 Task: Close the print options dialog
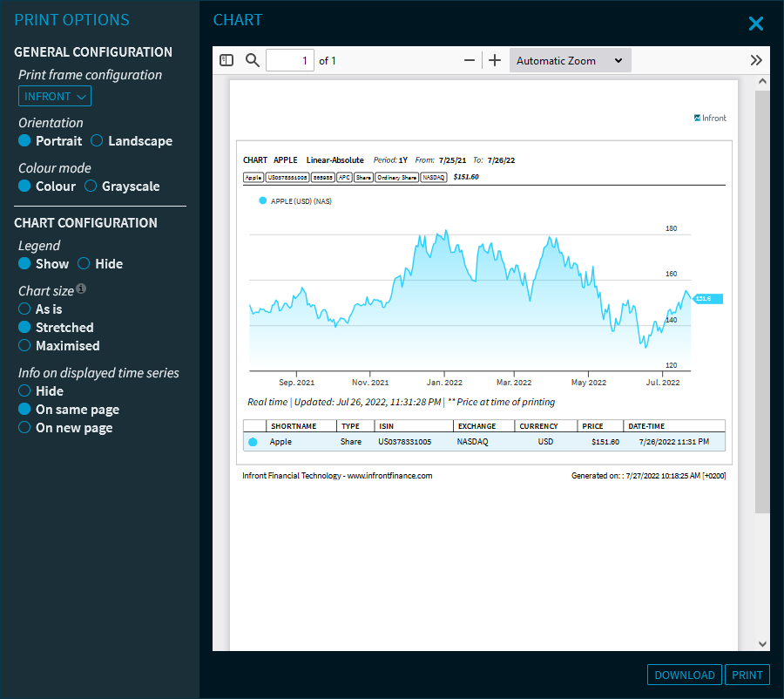(x=755, y=24)
